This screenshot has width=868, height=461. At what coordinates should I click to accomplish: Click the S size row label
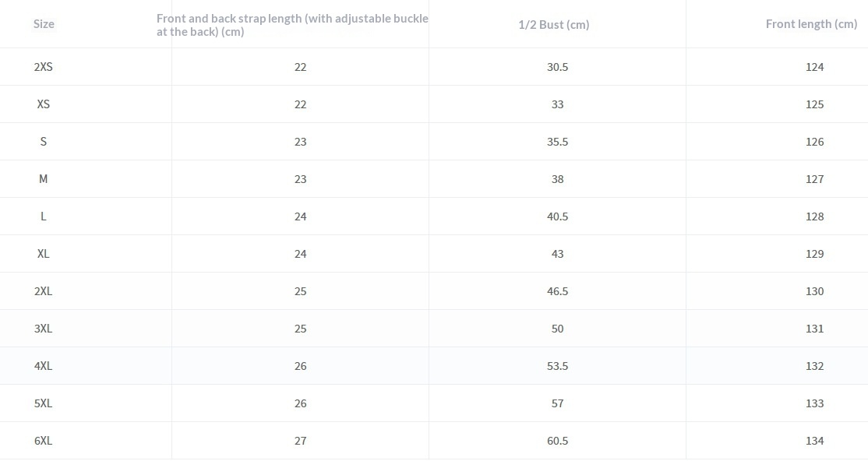click(44, 142)
